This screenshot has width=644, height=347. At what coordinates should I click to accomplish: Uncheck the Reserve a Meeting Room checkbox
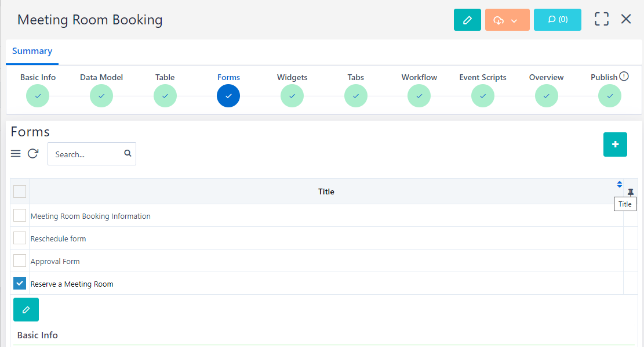pyautogui.click(x=20, y=284)
